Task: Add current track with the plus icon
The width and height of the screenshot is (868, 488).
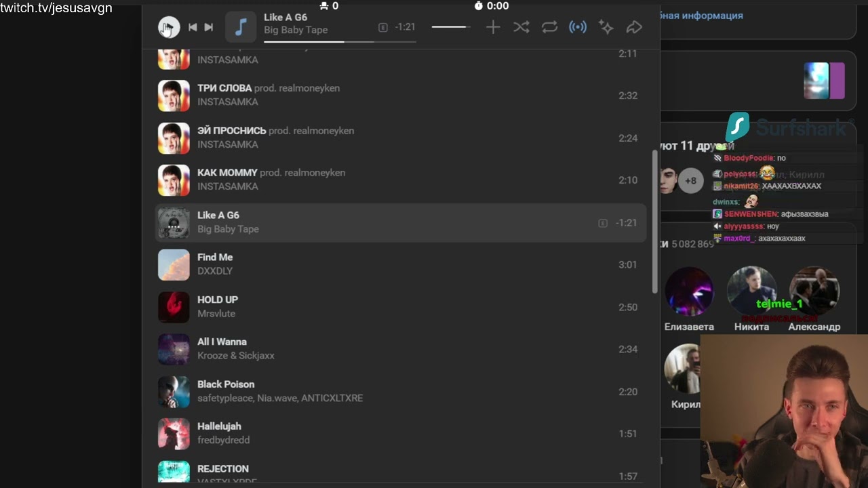Action: (x=493, y=27)
